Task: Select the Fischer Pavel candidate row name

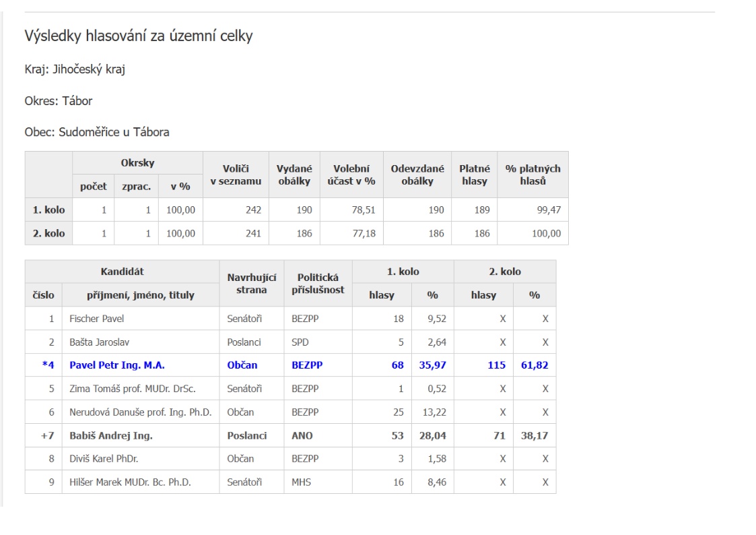Action: (97, 318)
